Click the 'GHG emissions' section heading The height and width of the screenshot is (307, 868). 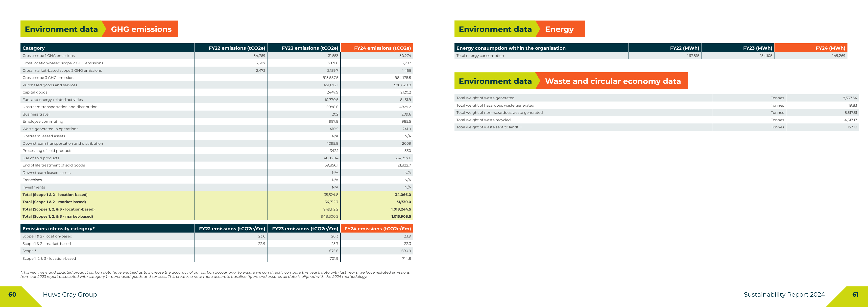tap(141, 29)
